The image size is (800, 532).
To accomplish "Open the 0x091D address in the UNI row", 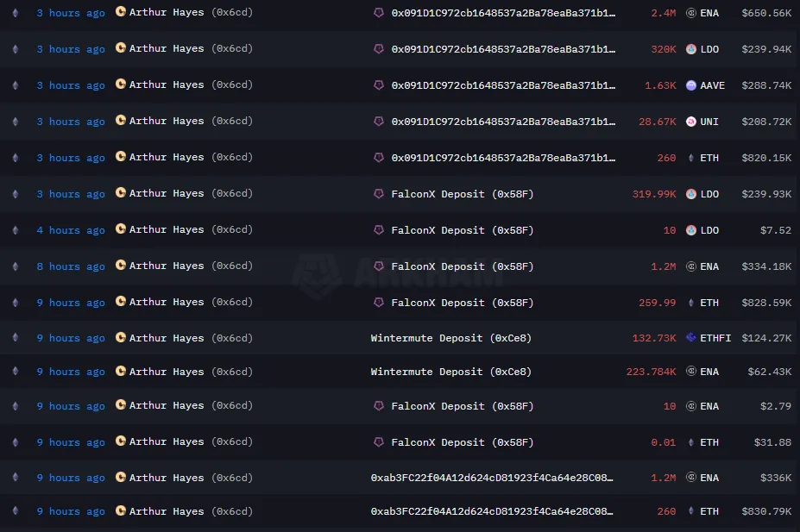I will point(503,122).
